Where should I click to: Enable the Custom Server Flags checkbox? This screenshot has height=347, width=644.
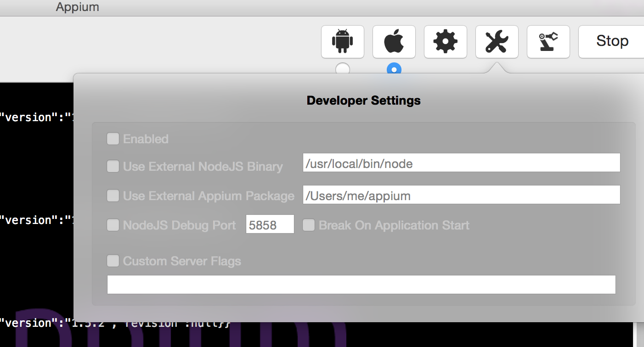click(x=113, y=261)
